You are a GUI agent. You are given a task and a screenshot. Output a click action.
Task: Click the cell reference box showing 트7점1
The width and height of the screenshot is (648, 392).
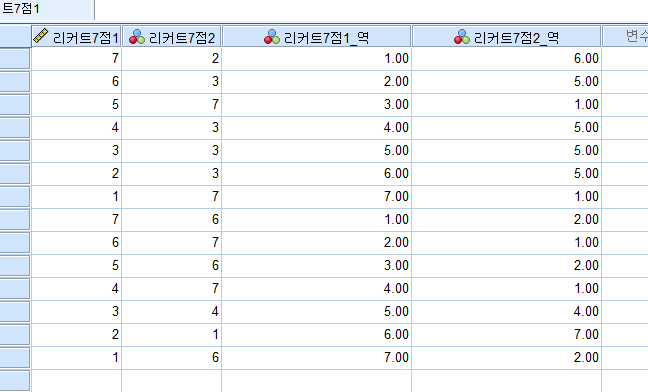click(x=46, y=10)
